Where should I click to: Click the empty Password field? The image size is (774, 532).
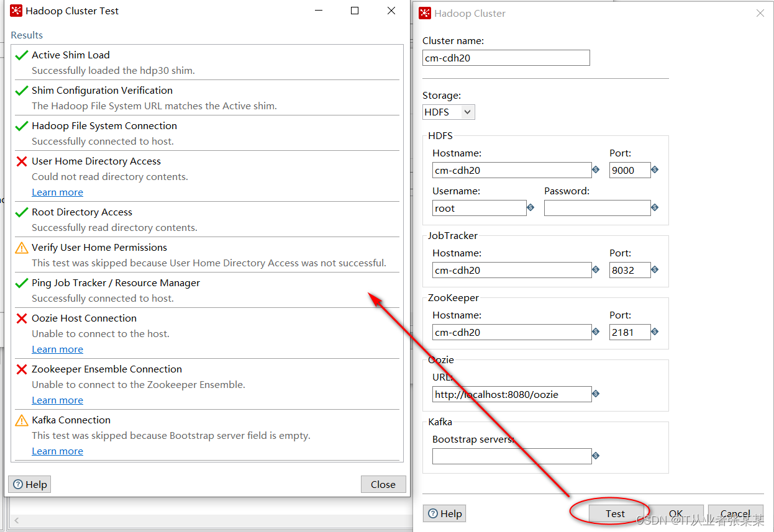click(598, 208)
